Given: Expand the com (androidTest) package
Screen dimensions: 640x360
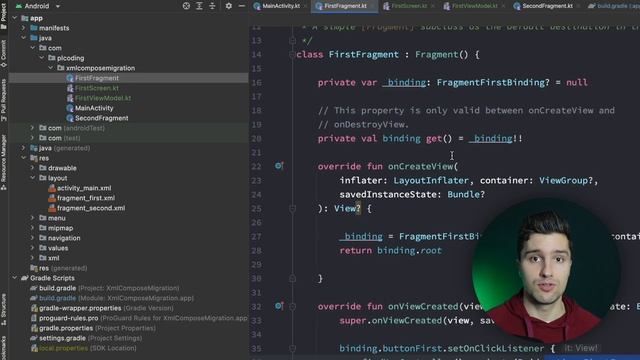Looking at the screenshot, I should [x=33, y=128].
